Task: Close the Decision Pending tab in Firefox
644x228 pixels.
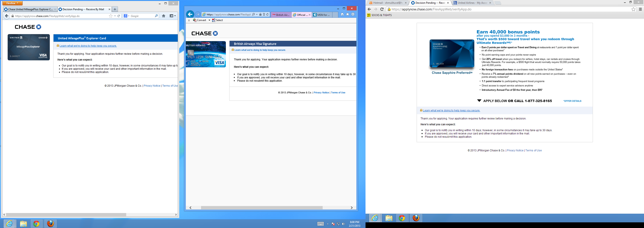Action: tap(109, 9)
